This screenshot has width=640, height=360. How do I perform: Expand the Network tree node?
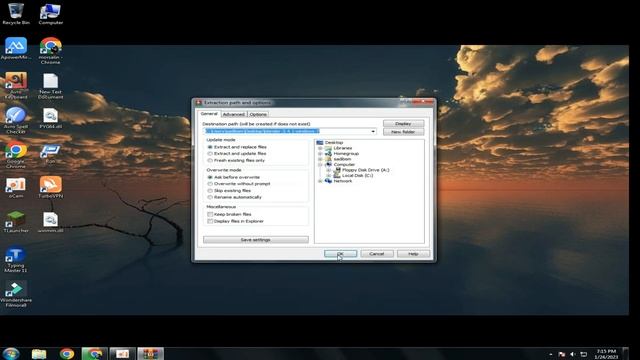tap(320, 181)
